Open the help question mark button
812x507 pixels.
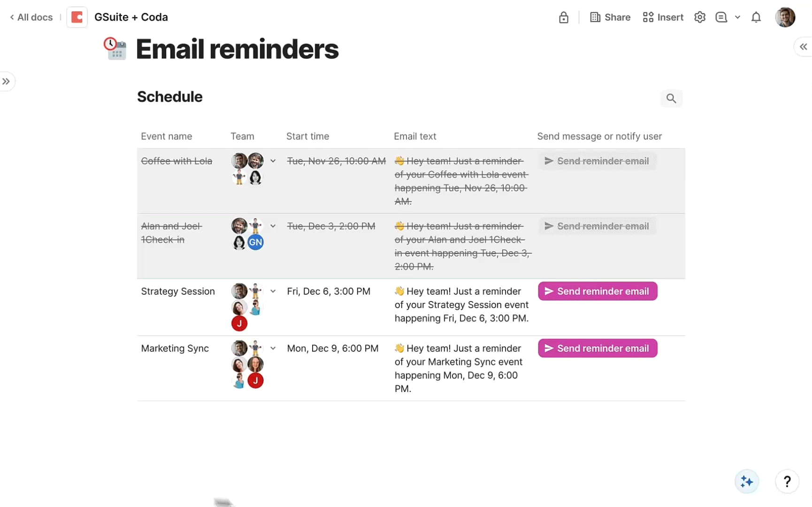point(787,482)
